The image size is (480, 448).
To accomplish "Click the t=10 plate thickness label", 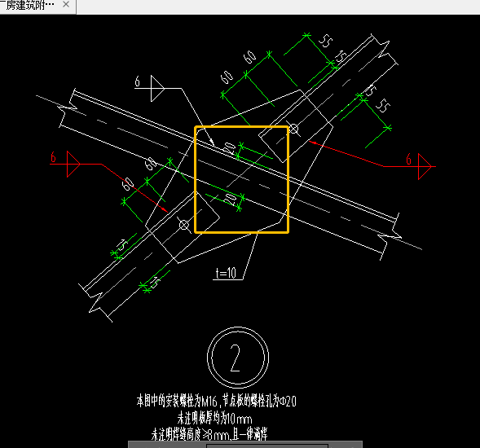I will point(226,273).
